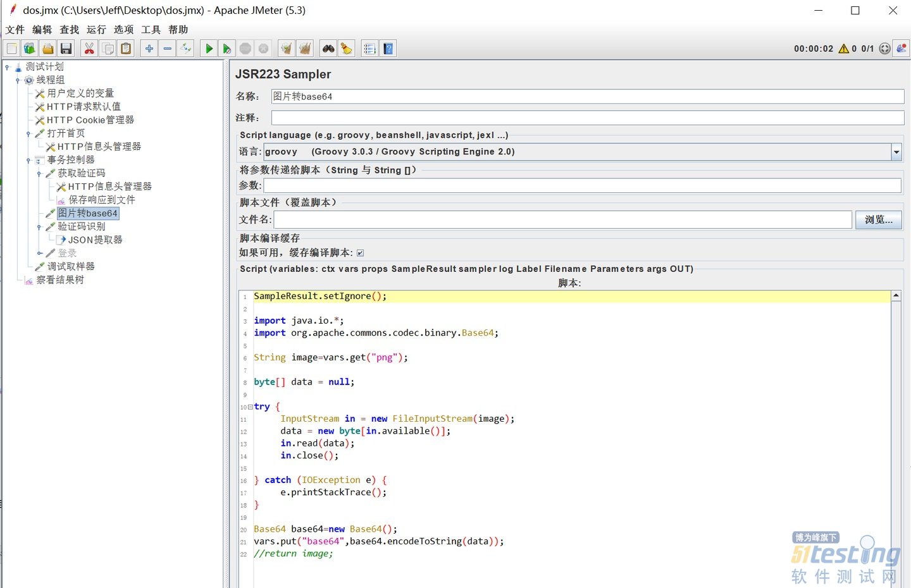Click the Clear results broom icon
The image size is (911, 588).
(x=287, y=49)
